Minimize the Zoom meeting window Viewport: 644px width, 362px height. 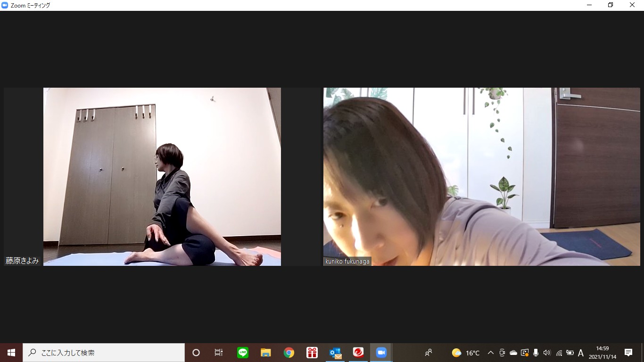(589, 5)
